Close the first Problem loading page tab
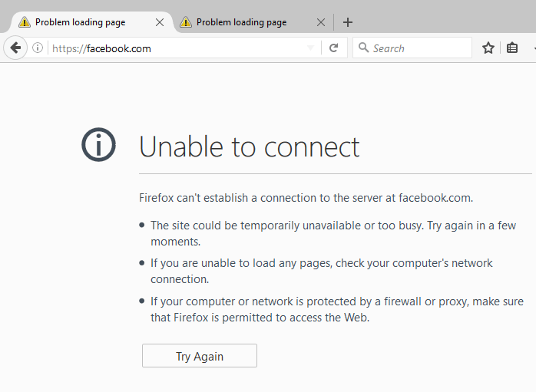 click(160, 22)
